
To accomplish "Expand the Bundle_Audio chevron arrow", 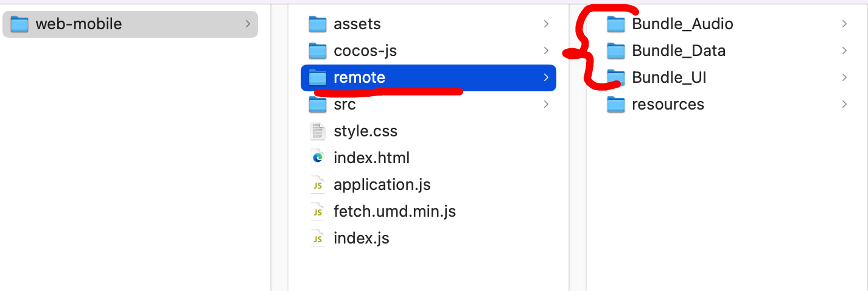I will point(844,24).
